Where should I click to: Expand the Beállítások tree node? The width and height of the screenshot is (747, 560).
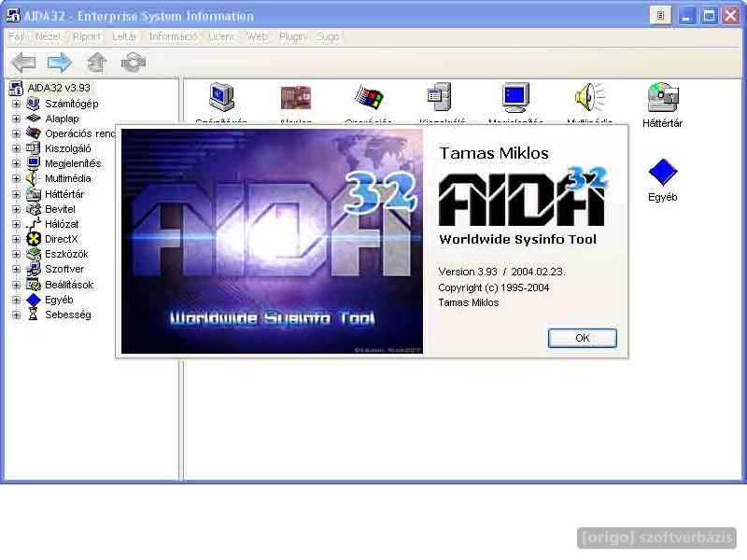click(16, 285)
